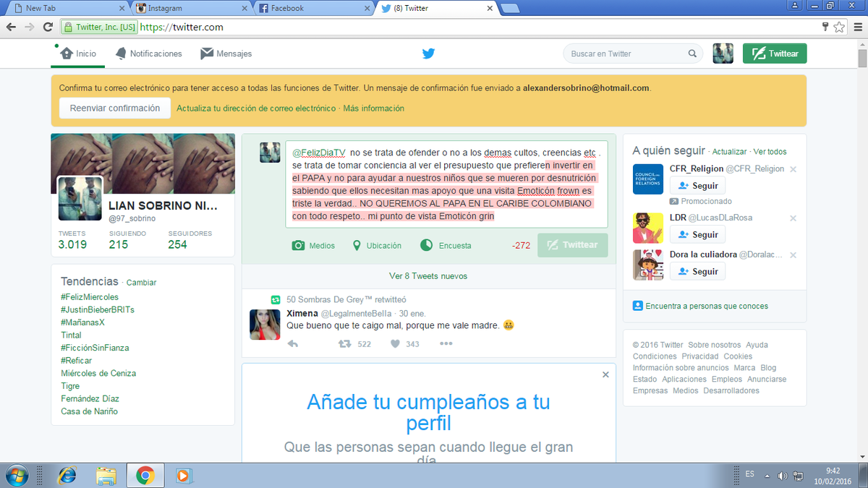Open Mensajes tab
Screen dimensions: 868x488
pyautogui.click(x=226, y=53)
